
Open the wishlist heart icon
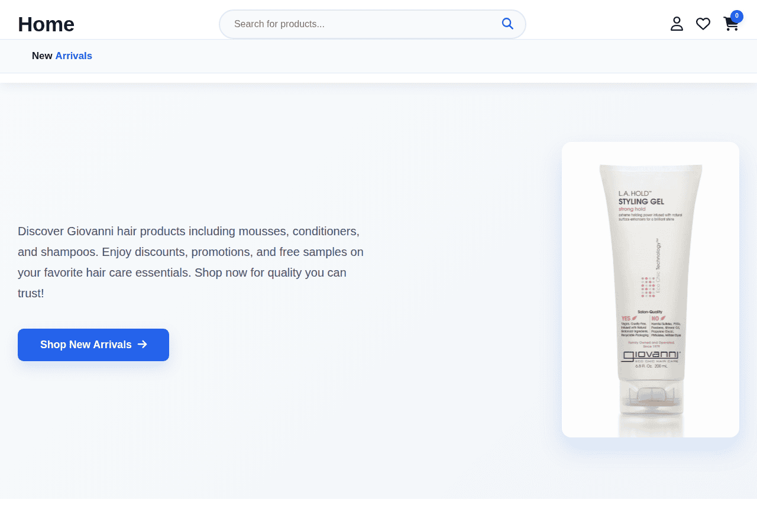coord(703,24)
